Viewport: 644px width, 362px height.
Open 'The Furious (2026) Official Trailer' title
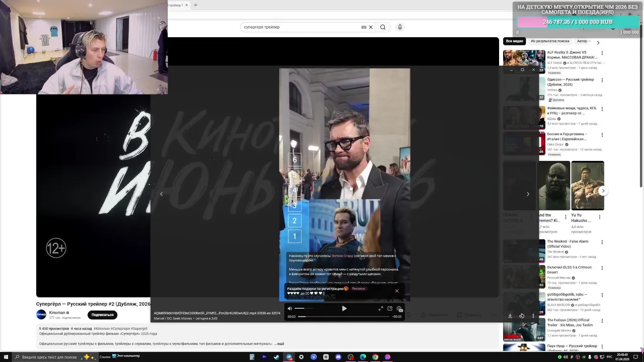(x=570, y=322)
